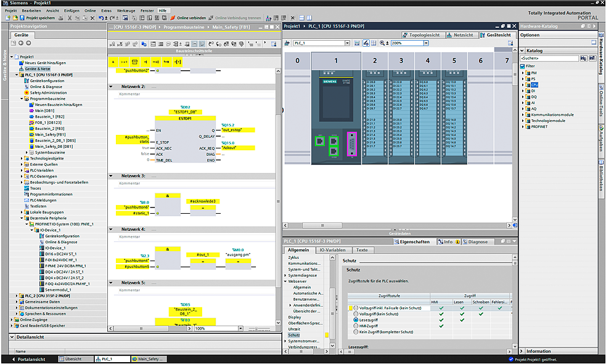The image size is (606, 364).
Task: Select 'Kein Zugriff (kompletter Schutz)' radio button
Action: tap(356, 332)
